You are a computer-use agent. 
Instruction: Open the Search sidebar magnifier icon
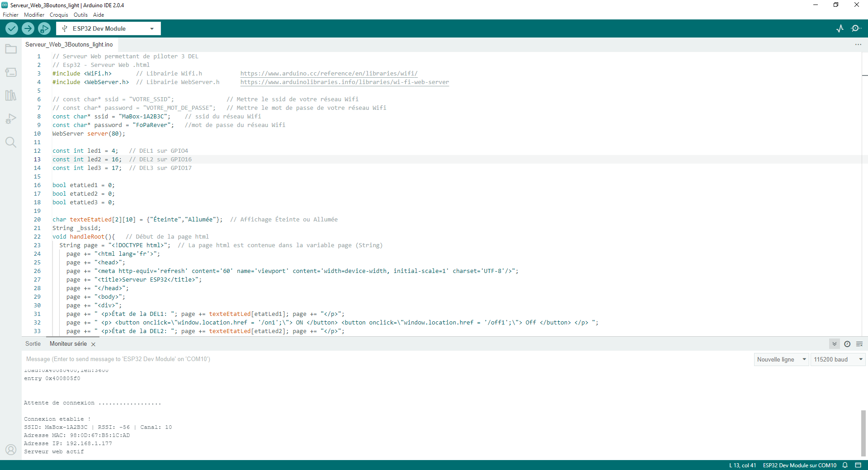coord(11,142)
